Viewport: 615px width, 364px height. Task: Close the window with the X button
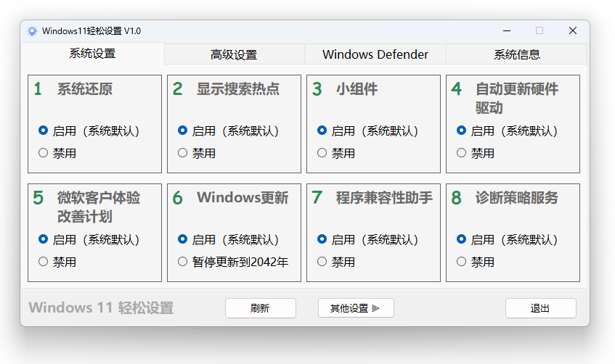coord(572,30)
